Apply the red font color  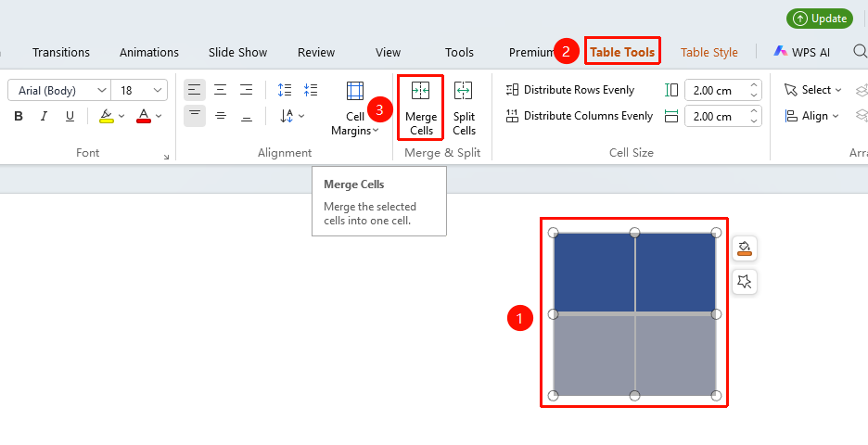[x=144, y=116]
